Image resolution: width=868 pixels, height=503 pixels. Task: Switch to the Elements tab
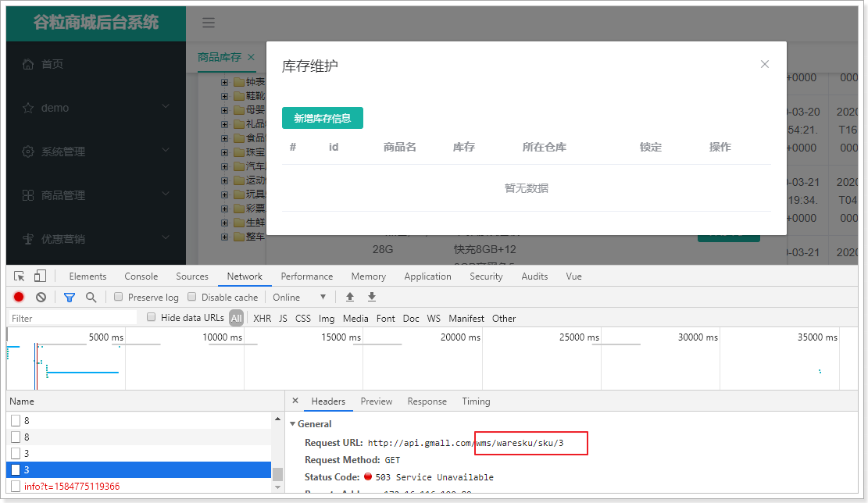[x=88, y=276]
